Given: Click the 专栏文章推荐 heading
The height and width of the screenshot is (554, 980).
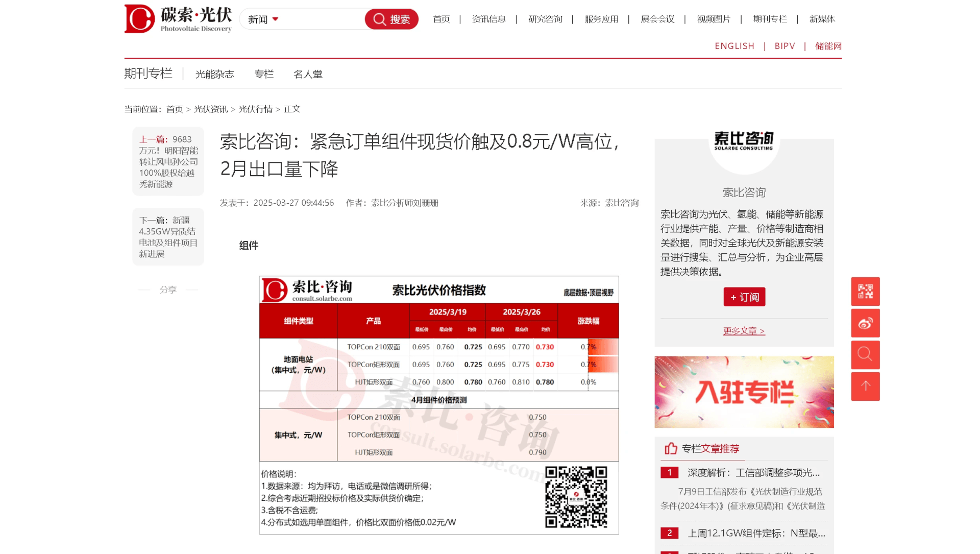Looking at the screenshot, I should (x=710, y=449).
